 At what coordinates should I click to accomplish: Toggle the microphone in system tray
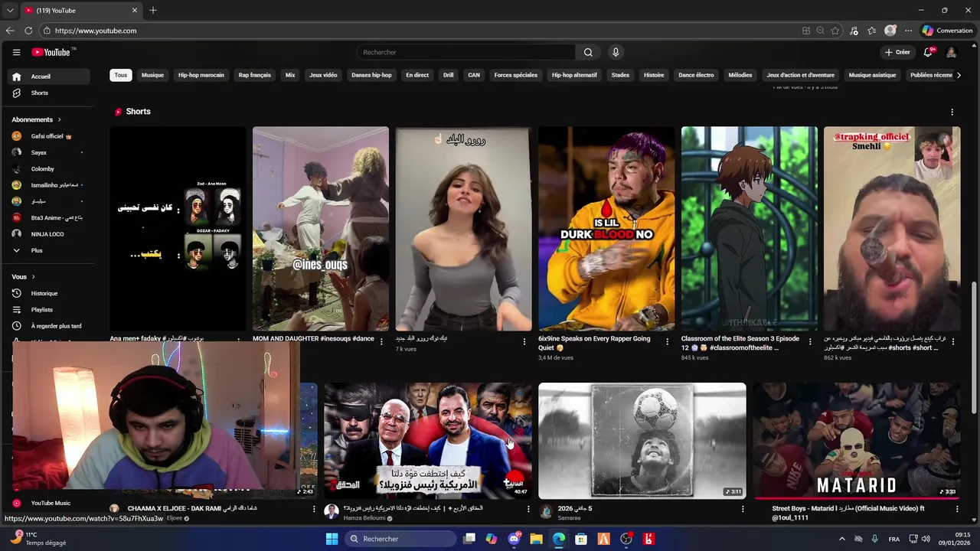click(x=874, y=539)
